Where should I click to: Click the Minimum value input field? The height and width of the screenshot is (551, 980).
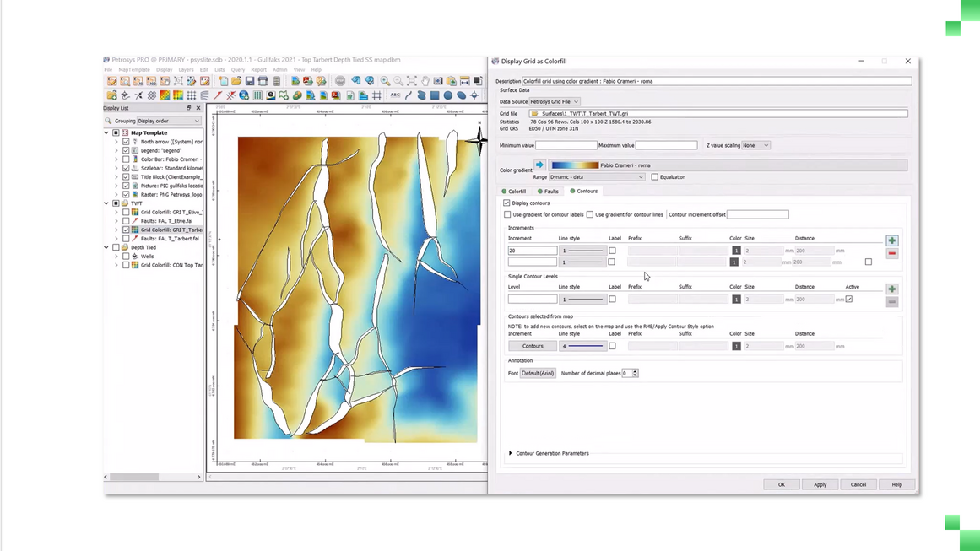566,145
